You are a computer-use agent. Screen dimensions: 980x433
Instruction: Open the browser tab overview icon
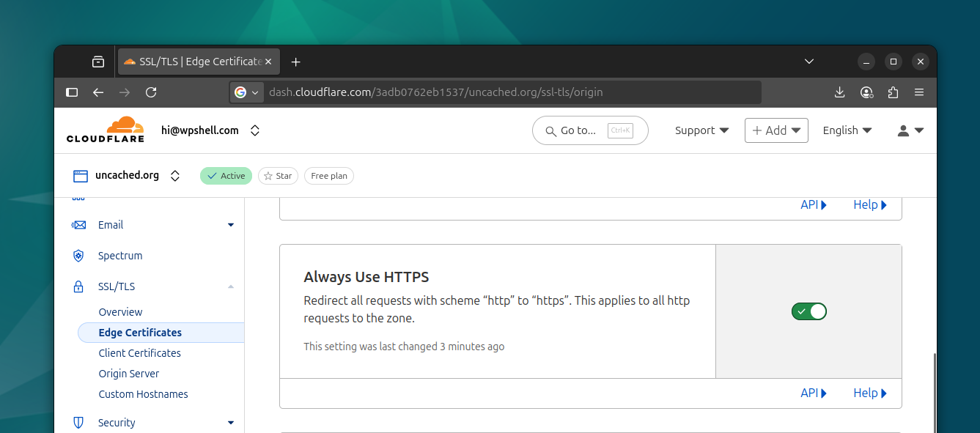[x=98, y=62]
